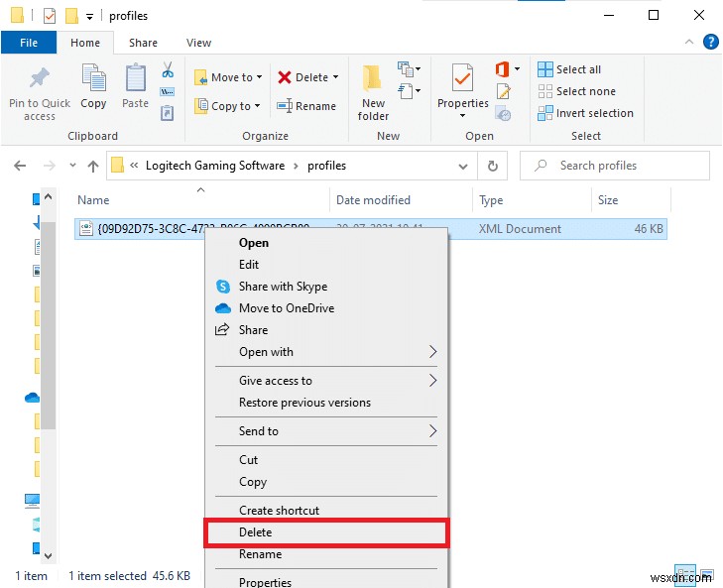Click the Copy ribbon icon
The height and width of the screenshot is (588, 723).
[93, 77]
